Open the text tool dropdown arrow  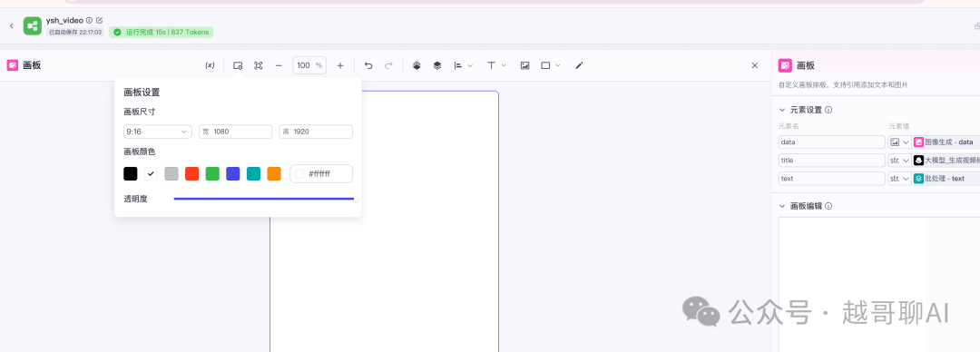tap(504, 65)
